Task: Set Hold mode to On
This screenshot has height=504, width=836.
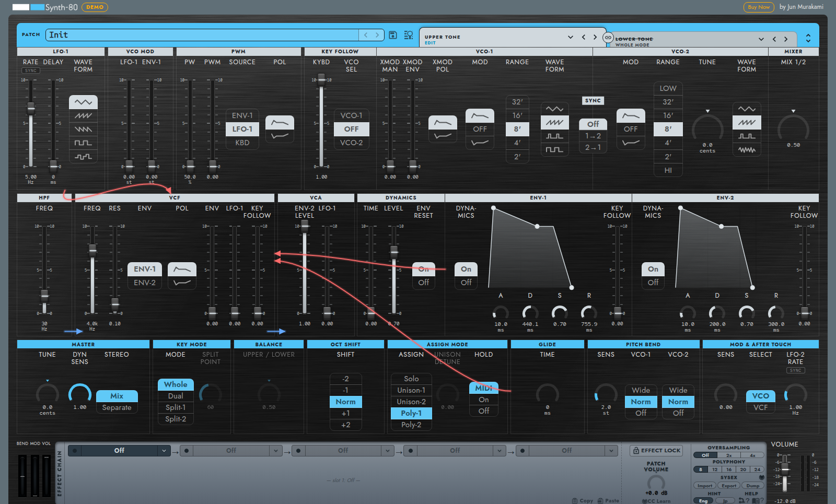Action: [x=484, y=400]
